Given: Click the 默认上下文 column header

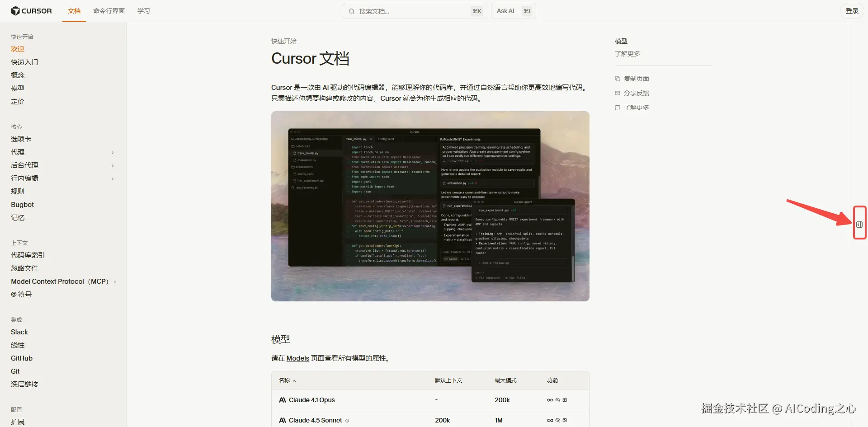Looking at the screenshot, I should (448, 380).
